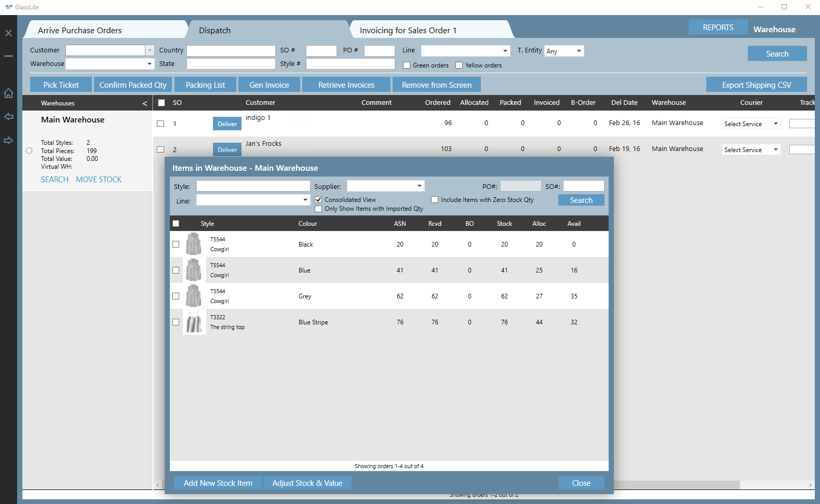Click the GlassLite app icon in title bar
Image resolution: width=820 pixels, height=504 pixels.
(x=8, y=7)
